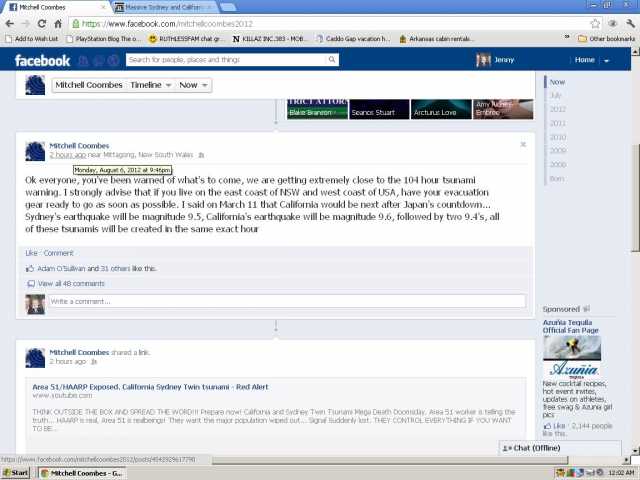Click the vertical page scrollbar
640x480 pixels.
click(635, 198)
